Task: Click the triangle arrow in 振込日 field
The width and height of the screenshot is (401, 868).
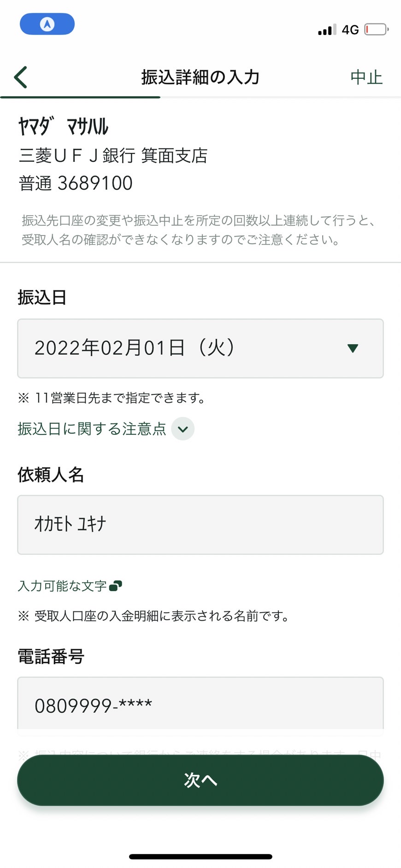Action: 353,348
